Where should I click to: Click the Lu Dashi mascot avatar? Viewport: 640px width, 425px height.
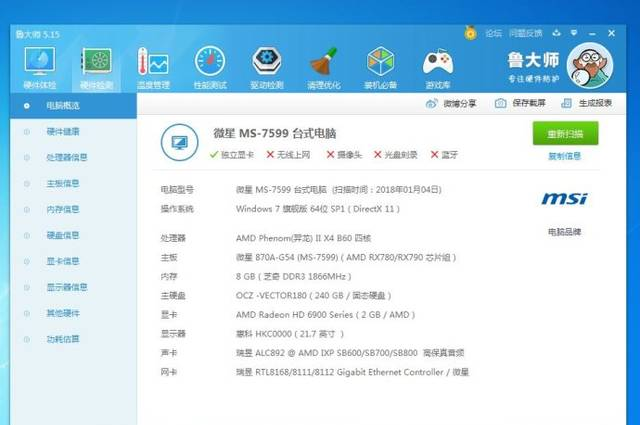tap(590, 65)
